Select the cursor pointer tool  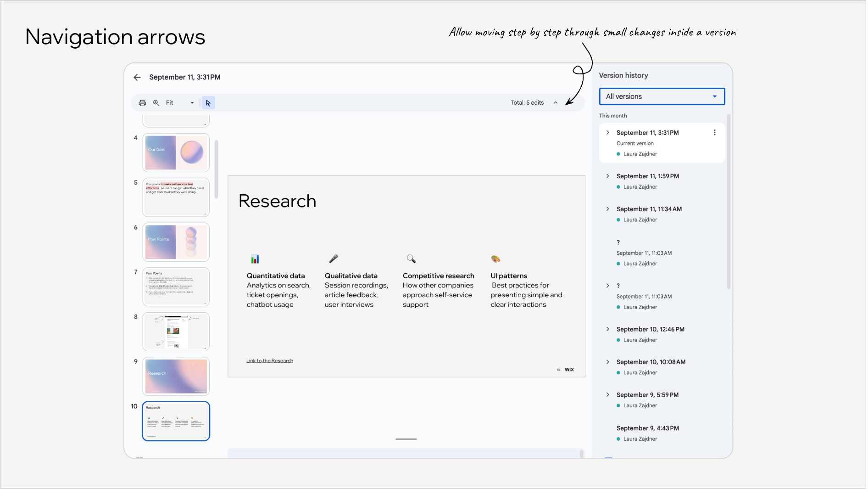pos(208,103)
